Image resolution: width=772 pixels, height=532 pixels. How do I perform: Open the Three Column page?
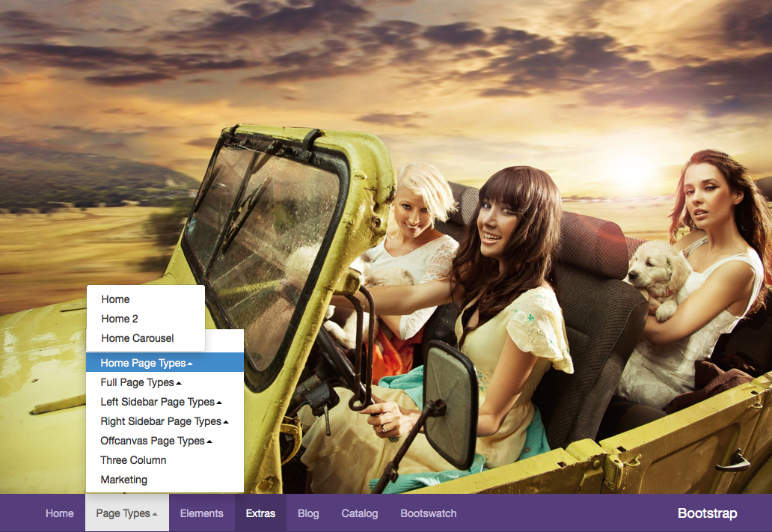tap(165, 460)
